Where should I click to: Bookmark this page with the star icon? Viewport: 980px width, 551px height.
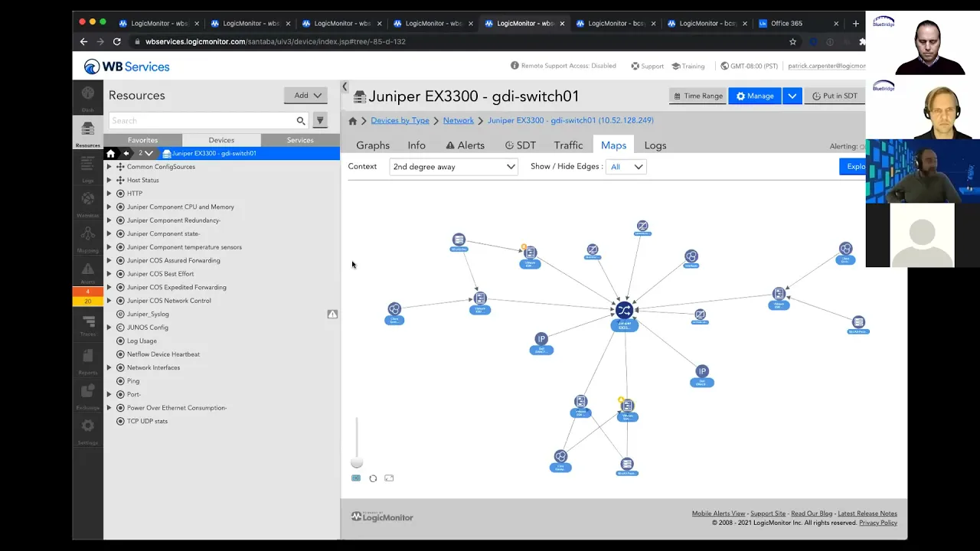(792, 41)
